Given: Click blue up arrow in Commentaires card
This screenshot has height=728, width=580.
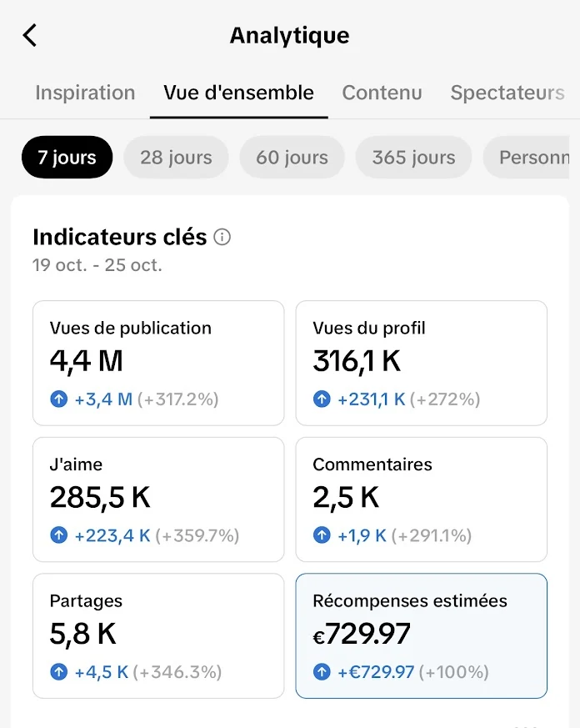Looking at the screenshot, I should pyautogui.click(x=322, y=535).
